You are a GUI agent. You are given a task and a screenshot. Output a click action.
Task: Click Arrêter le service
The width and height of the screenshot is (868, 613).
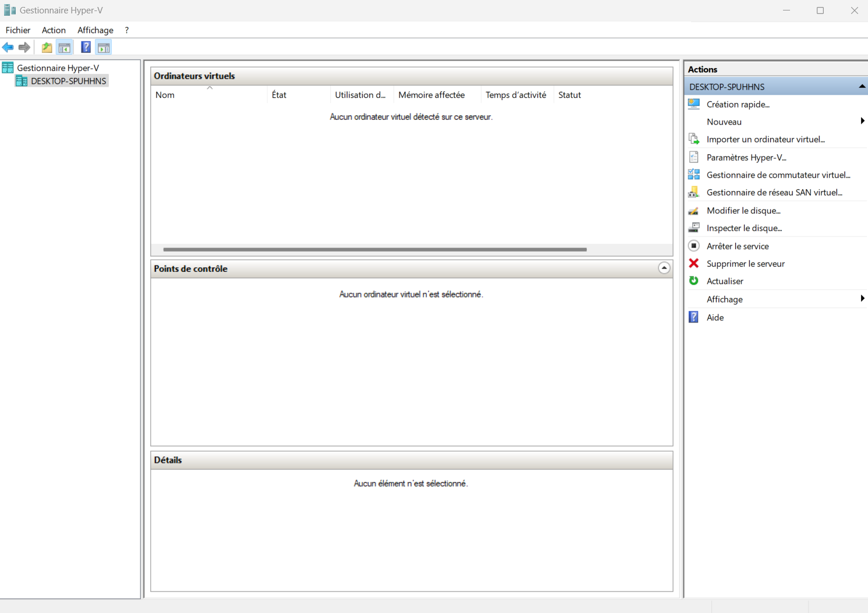click(737, 246)
